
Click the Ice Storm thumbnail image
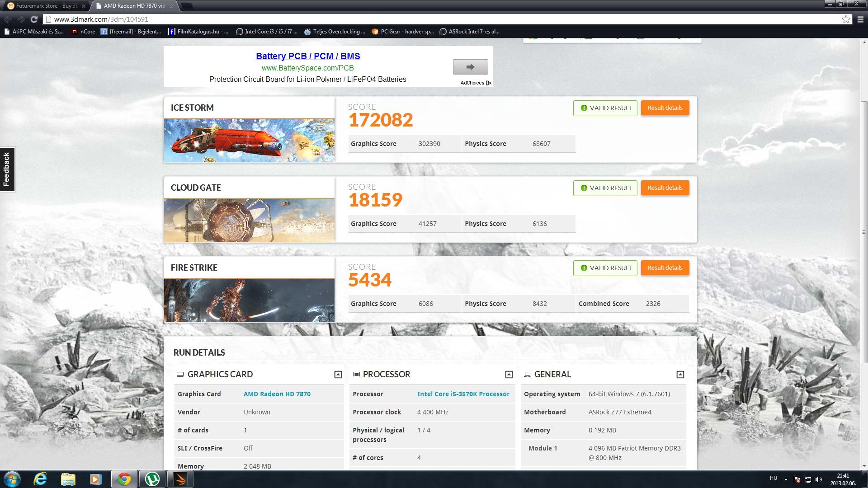pos(249,140)
